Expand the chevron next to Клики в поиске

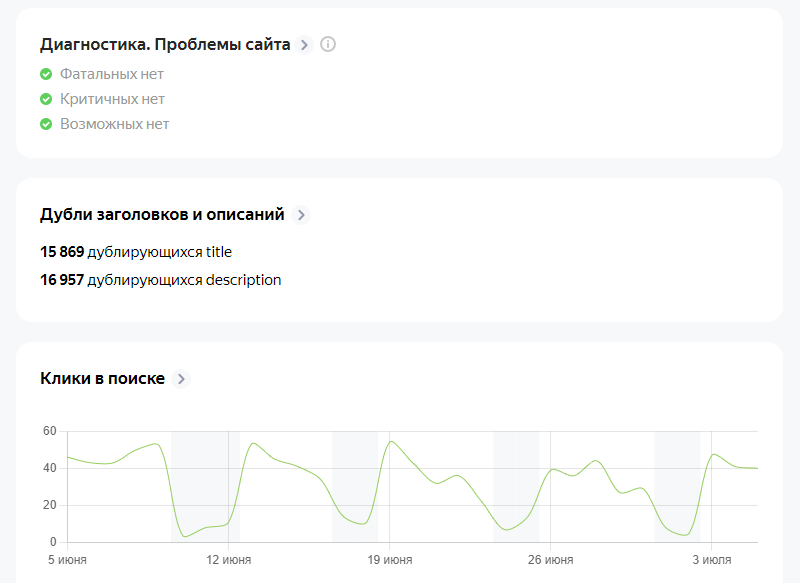point(181,379)
